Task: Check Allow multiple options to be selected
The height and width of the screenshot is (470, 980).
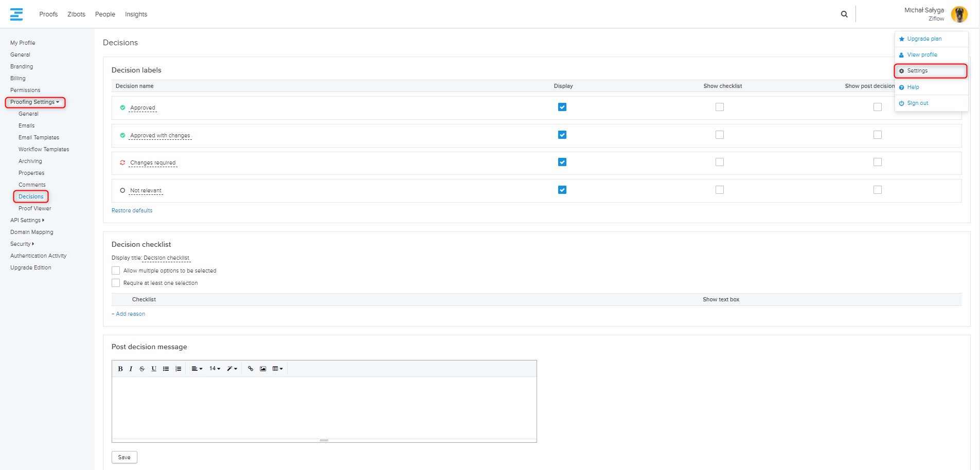Action: coord(116,270)
